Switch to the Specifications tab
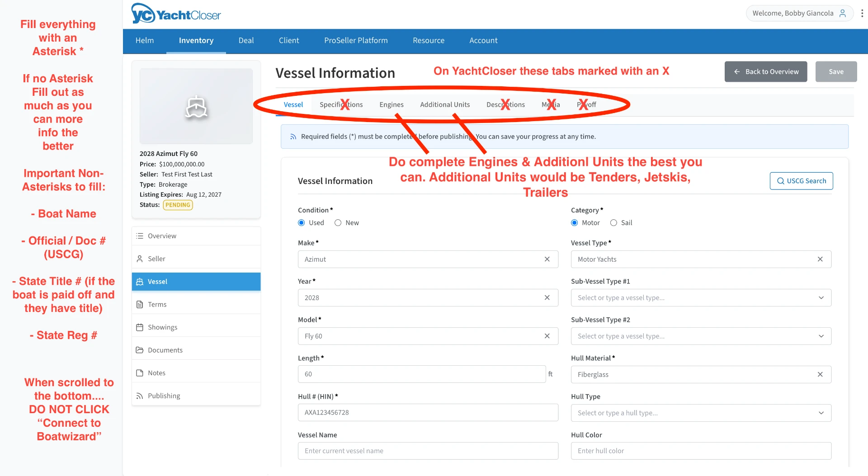868x476 pixels. pyautogui.click(x=341, y=104)
